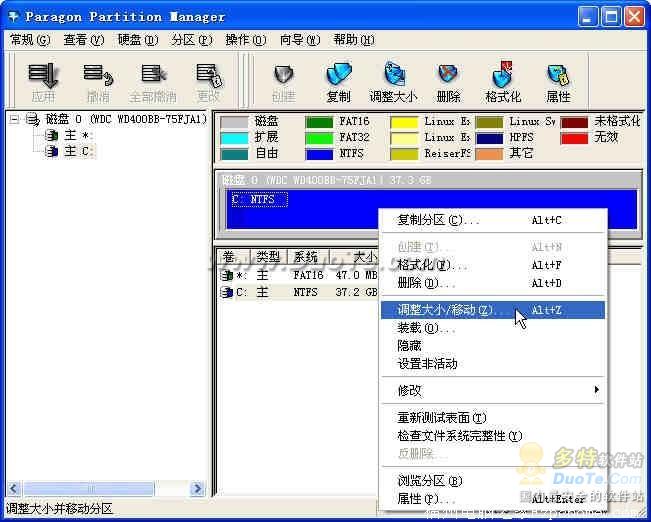Screen dimensions: 651x522
Task: Choose 属性(P)... in context menu
Action: [x=493, y=499]
